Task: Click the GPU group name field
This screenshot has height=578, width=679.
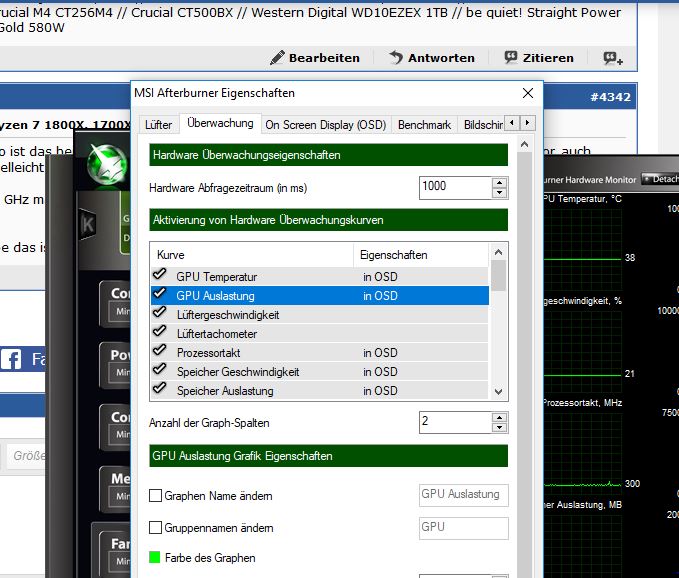Action: [x=463, y=528]
